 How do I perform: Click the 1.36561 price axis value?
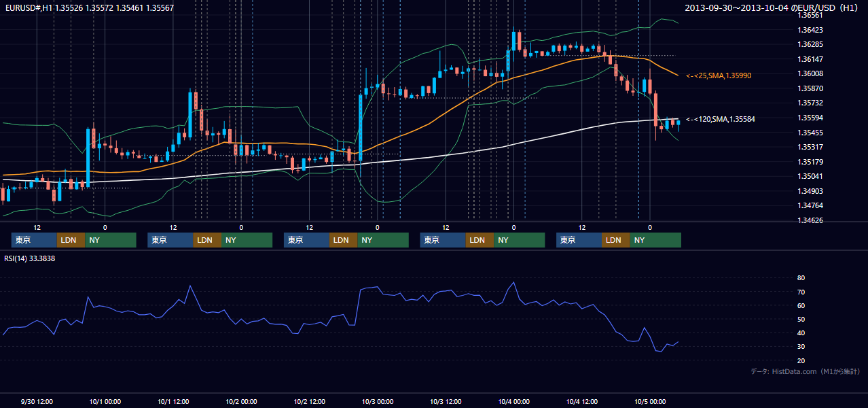[x=810, y=15]
